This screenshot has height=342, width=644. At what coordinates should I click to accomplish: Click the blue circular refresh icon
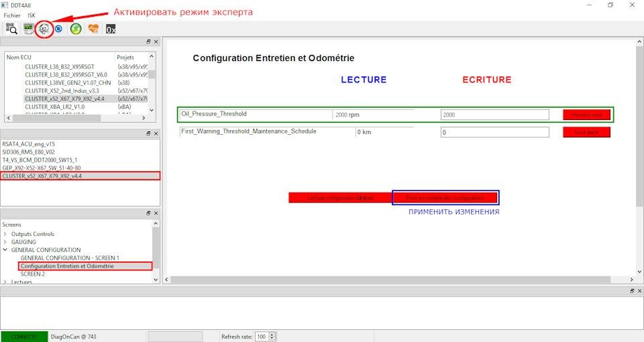pos(59,29)
